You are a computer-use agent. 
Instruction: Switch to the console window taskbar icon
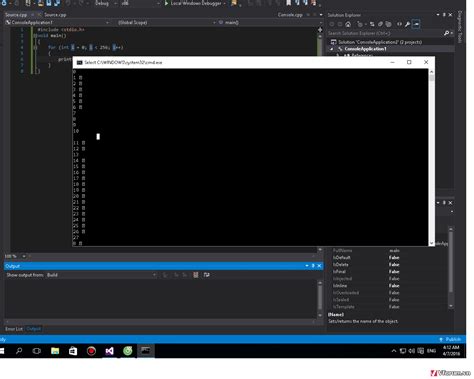click(146, 351)
